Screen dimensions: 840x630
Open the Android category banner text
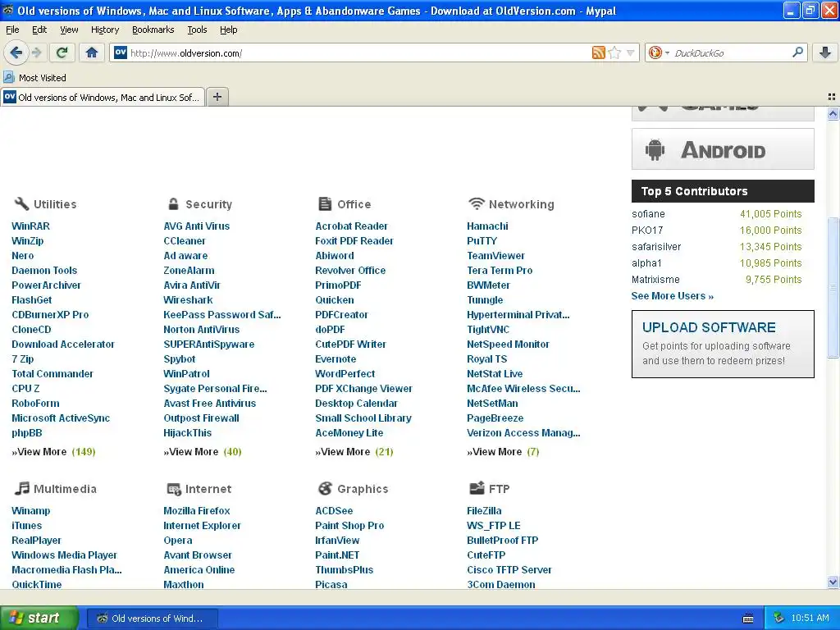[723, 151]
